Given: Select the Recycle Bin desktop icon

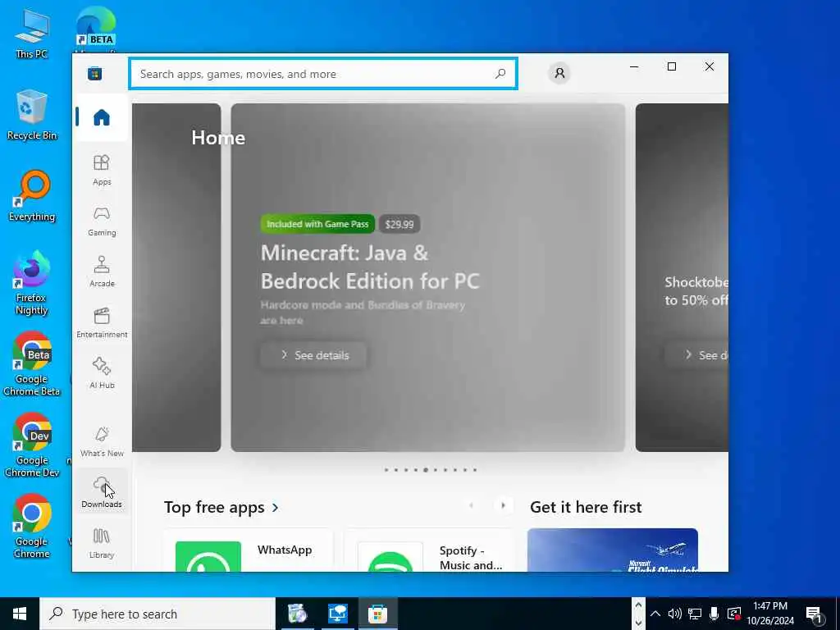Looking at the screenshot, I should (32, 115).
